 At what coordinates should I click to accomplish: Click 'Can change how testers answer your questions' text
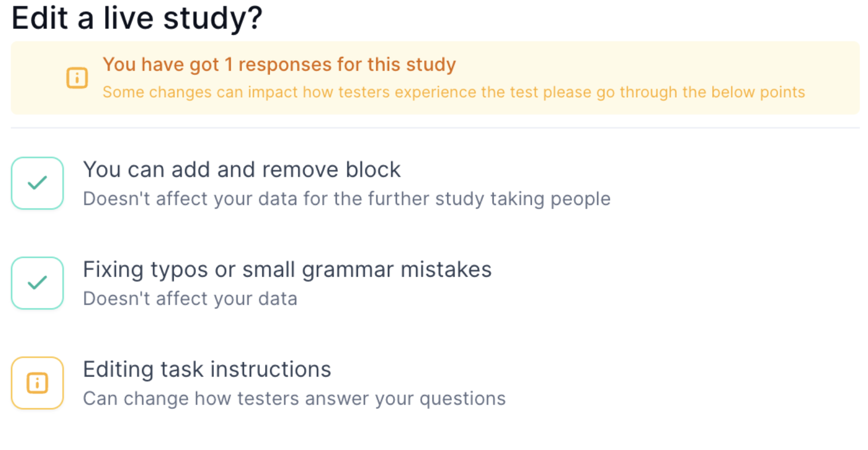(294, 398)
